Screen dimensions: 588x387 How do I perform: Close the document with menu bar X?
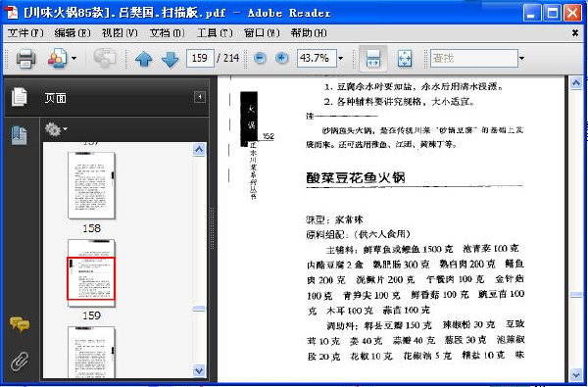click(x=575, y=33)
